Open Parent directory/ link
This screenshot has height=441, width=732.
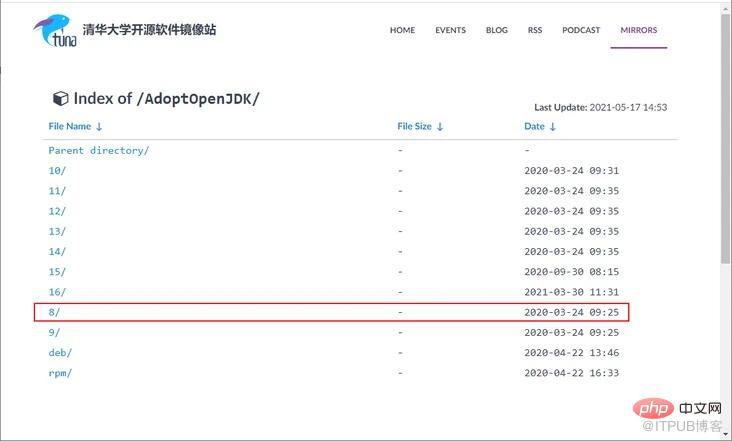point(99,150)
